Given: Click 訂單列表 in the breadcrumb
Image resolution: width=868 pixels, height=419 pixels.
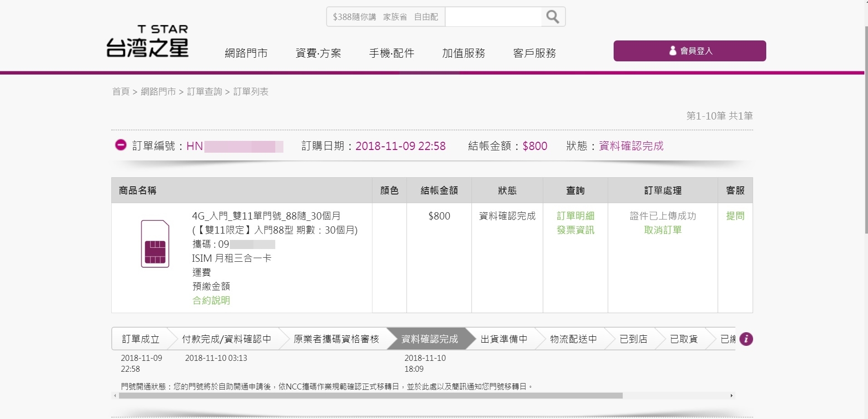Looking at the screenshot, I should [251, 92].
